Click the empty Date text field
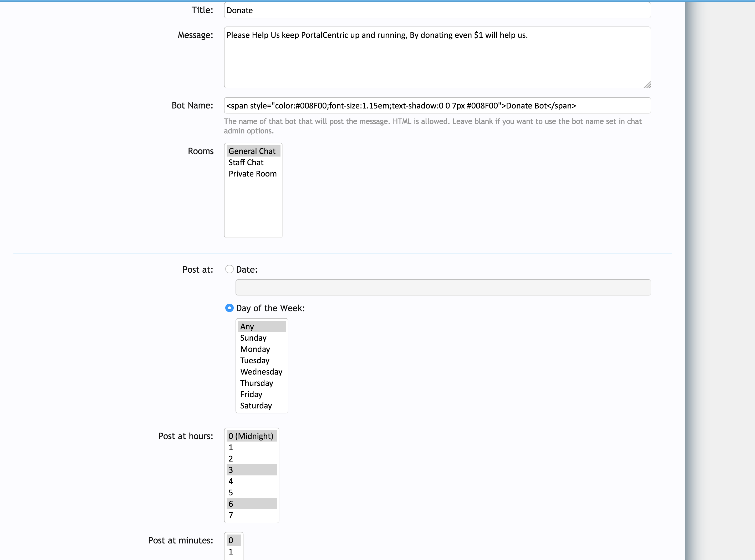755x560 pixels. (443, 287)
